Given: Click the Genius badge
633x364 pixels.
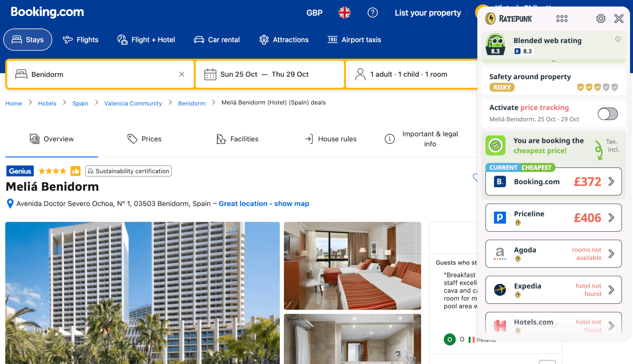Looking at the screenshot, I should (x=20, y=171).
